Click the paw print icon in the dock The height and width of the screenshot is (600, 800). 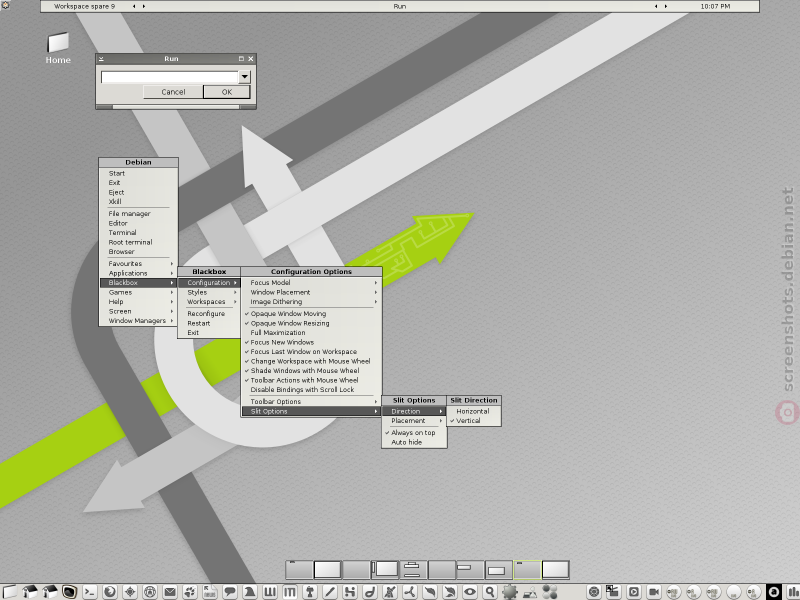[x=190, y=592]
